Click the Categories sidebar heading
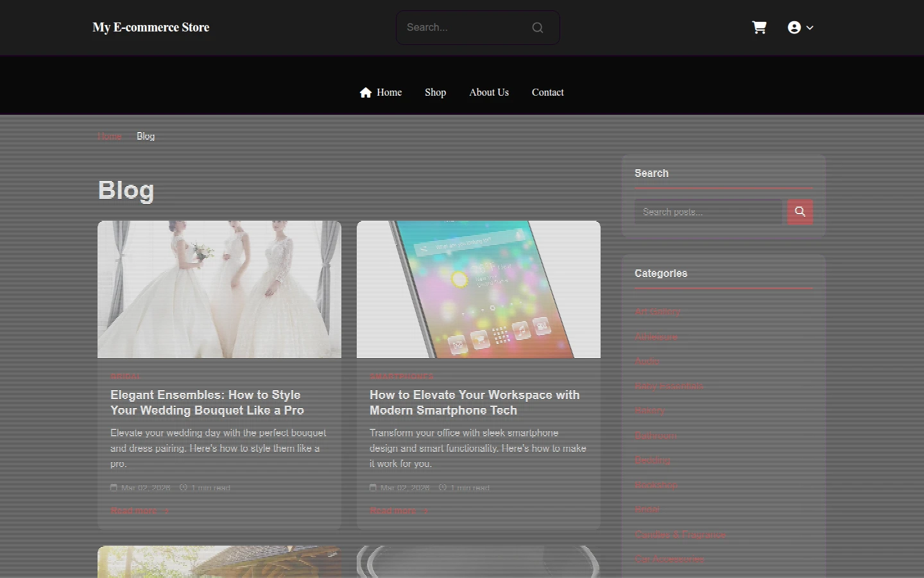This screenshot has width=924, height=578. (x=661, y=274)
